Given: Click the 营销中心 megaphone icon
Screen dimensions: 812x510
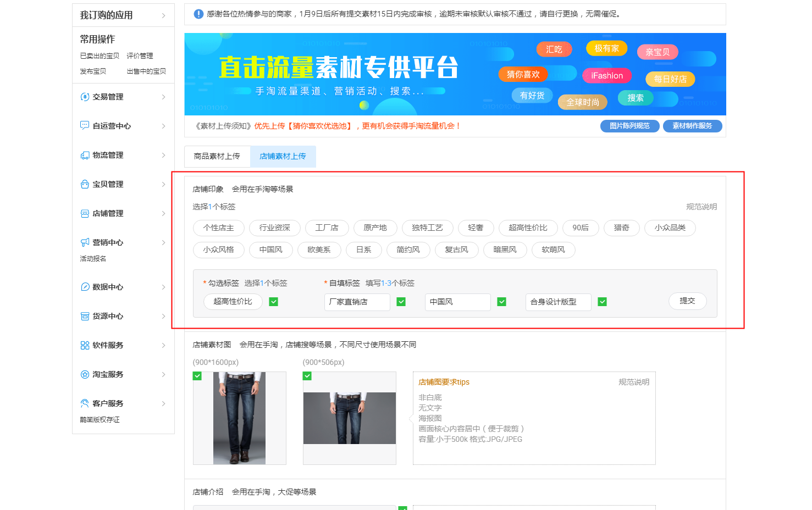Looking at the screenshot, I should coord(85,242).
